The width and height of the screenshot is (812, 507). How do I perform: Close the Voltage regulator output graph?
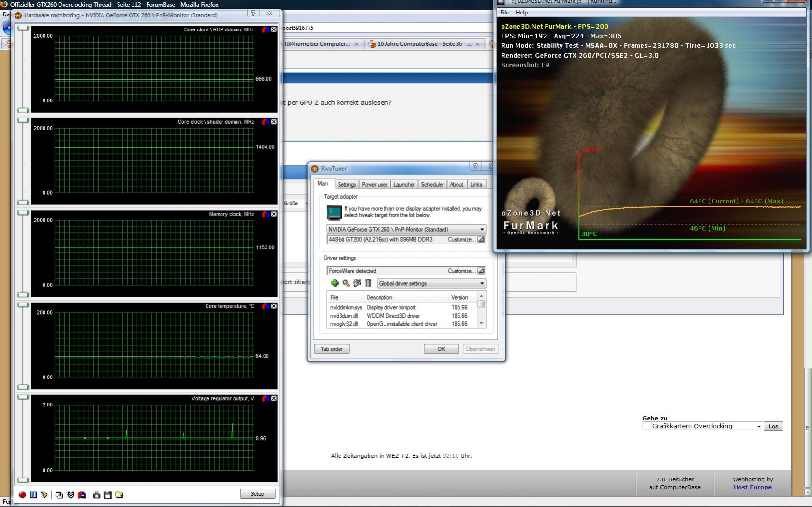tap(274, 399)
